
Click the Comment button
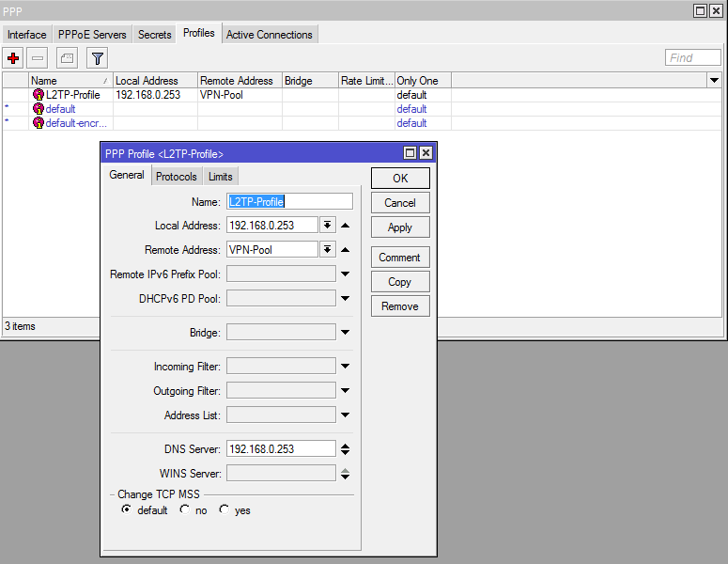click(x=400, y=258)
